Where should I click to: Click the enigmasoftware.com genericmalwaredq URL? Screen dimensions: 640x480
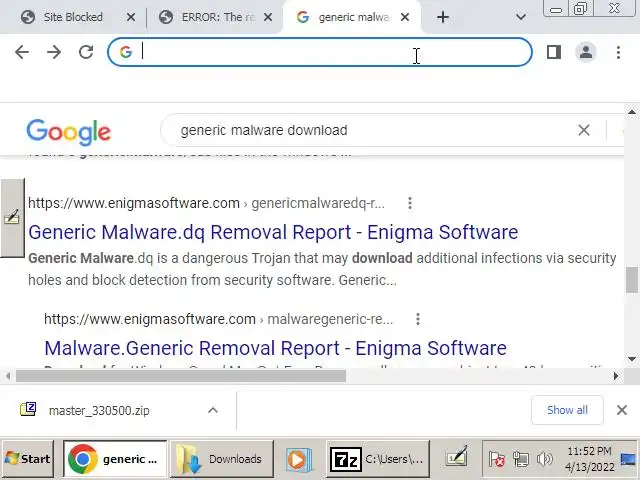tap(206, 203)
